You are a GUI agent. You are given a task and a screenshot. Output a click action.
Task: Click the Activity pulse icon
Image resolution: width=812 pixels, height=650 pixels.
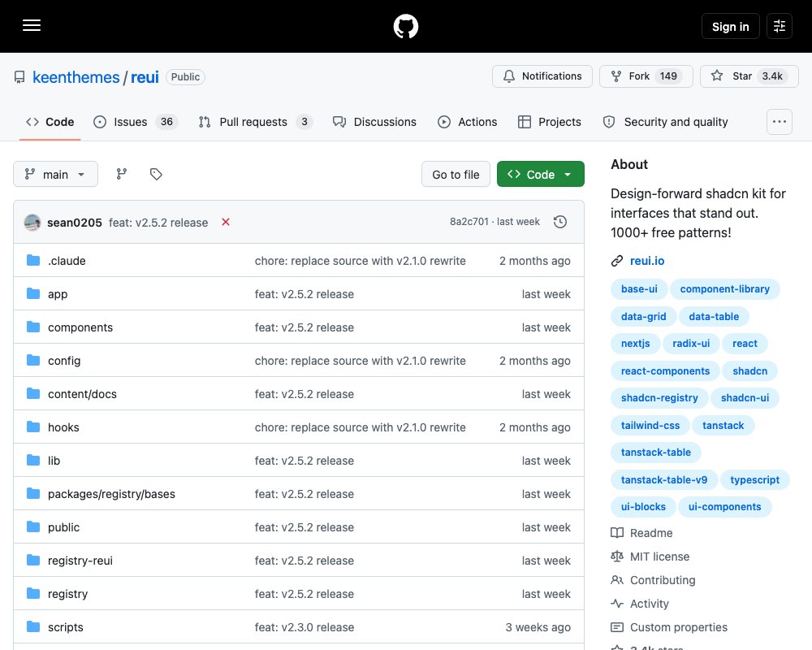[x=617, y=604]
